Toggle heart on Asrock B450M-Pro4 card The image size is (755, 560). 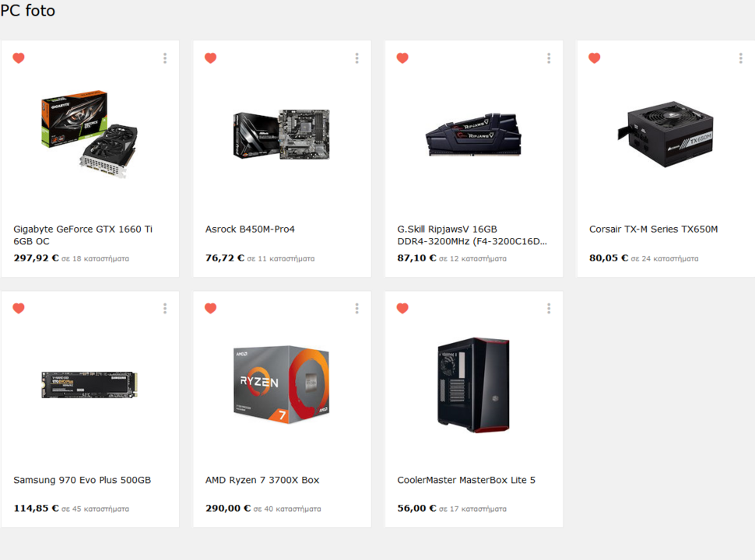point(210,58)
